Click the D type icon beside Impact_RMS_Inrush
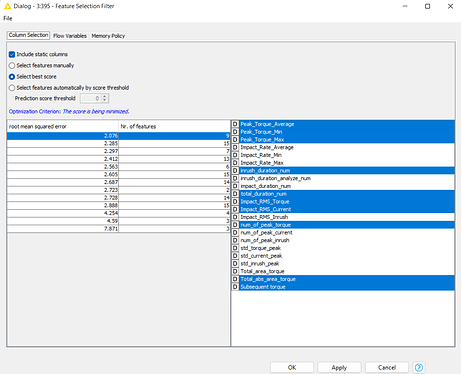The height and width of the screenshot is (374, 461). 235,217
